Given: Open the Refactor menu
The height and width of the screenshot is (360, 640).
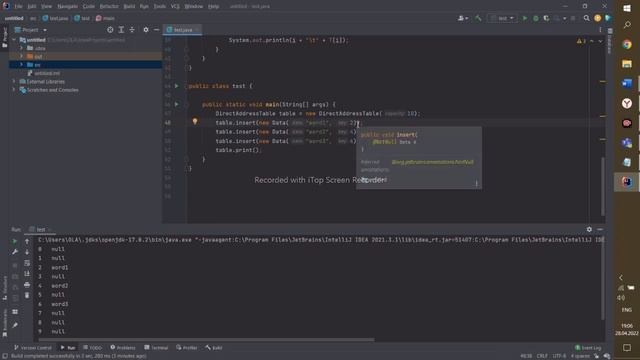Looking at the screenshot, I should 109,7.
